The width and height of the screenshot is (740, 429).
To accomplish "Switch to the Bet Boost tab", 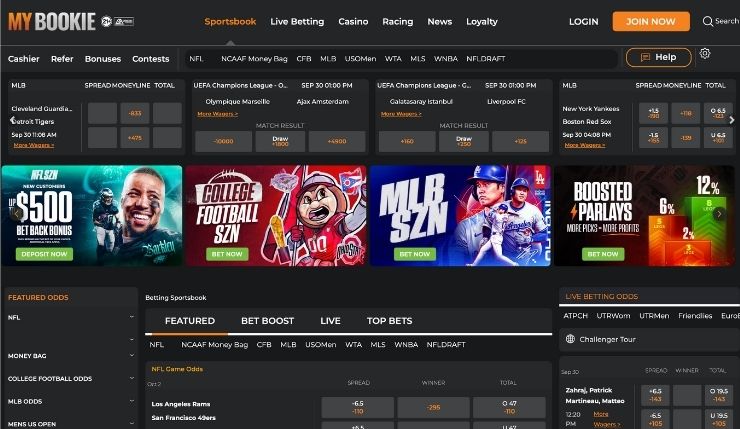I will click(267, 321).
